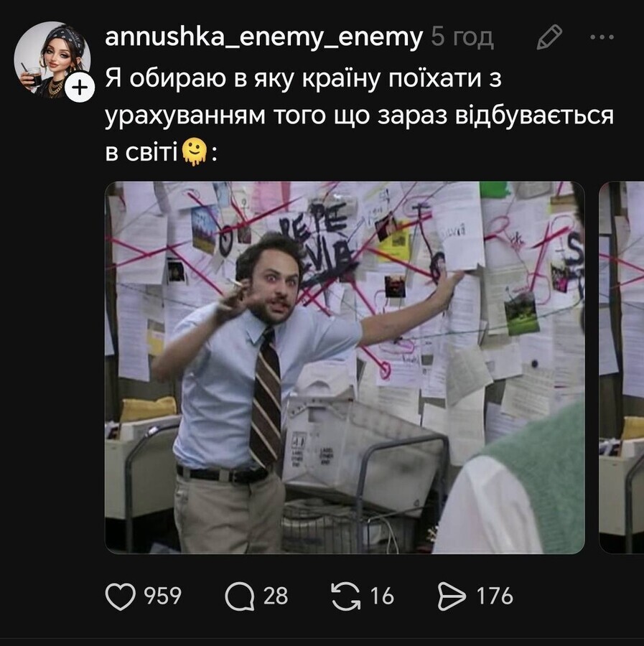This screenshot has height=646, width=644.
Task: Open the three-dots more options menu
Action: point(602,37)
